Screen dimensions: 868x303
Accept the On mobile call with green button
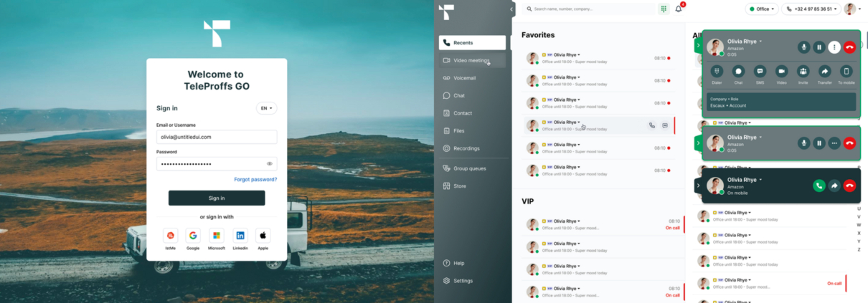click(819, 186)
